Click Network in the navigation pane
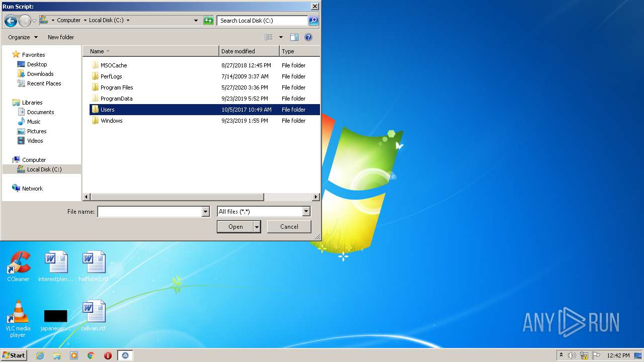Screen dimensions: 644x362 (x=32, y=189)
